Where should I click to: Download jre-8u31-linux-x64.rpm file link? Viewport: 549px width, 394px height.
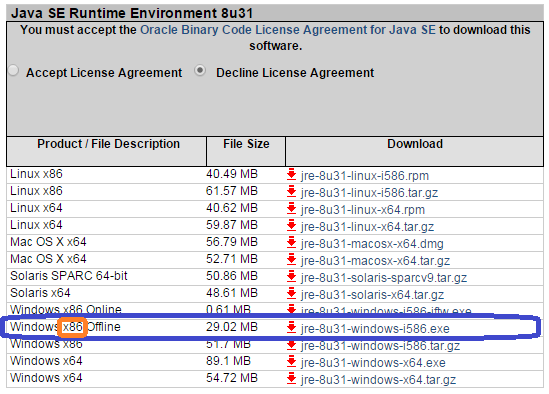pos(363,210)
